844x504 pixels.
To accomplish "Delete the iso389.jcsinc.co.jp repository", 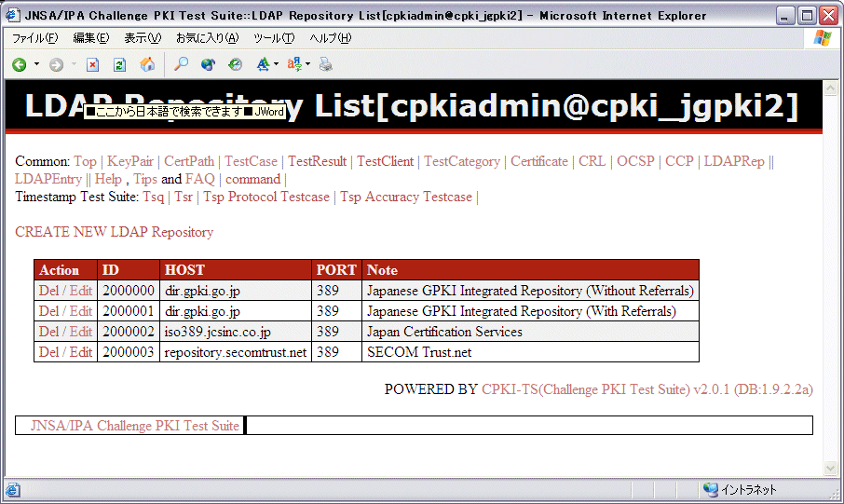I will point(49,332).
